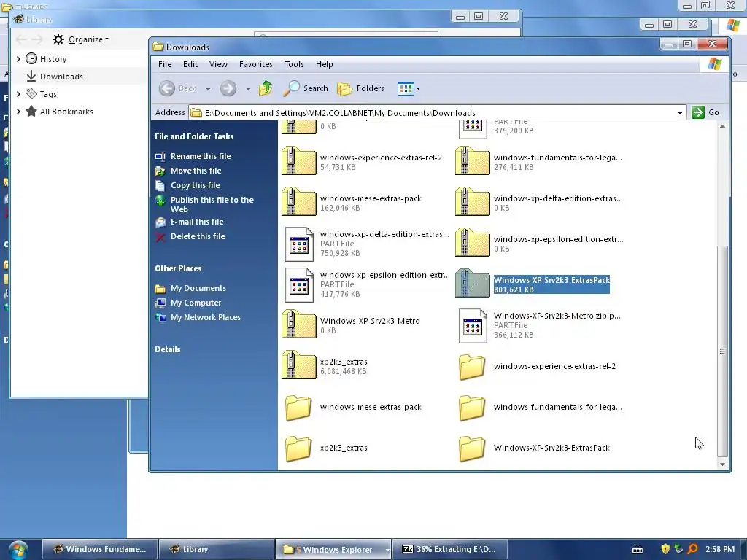The image size is (747, 560).
Task: Click the Forward navigation arrow icon
Action: coord(228,88)
